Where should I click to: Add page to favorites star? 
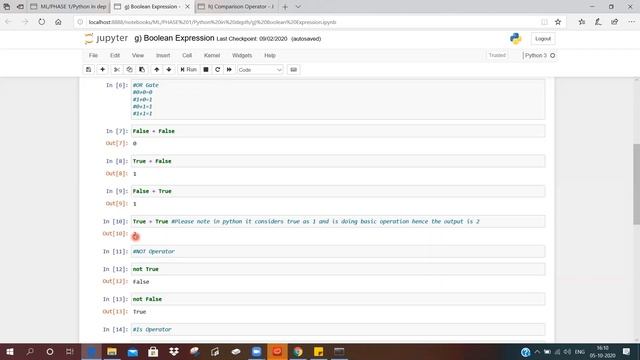(x=558, y=22)
